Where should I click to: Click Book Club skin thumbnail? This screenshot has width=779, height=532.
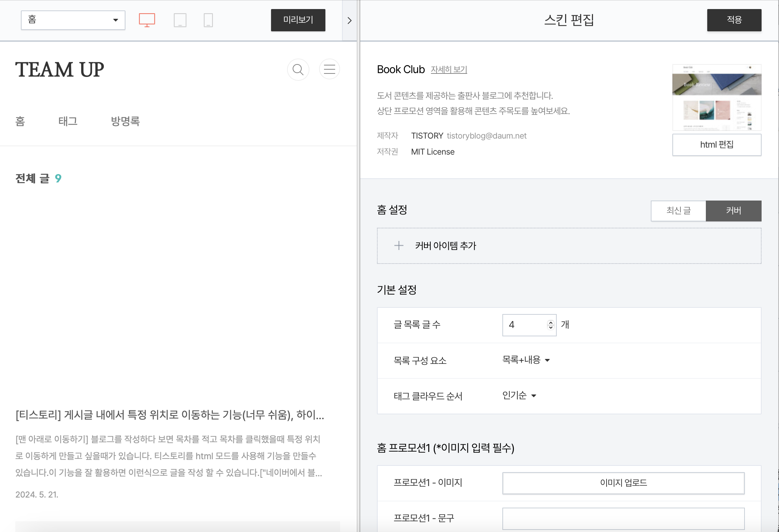pos(717,97)
